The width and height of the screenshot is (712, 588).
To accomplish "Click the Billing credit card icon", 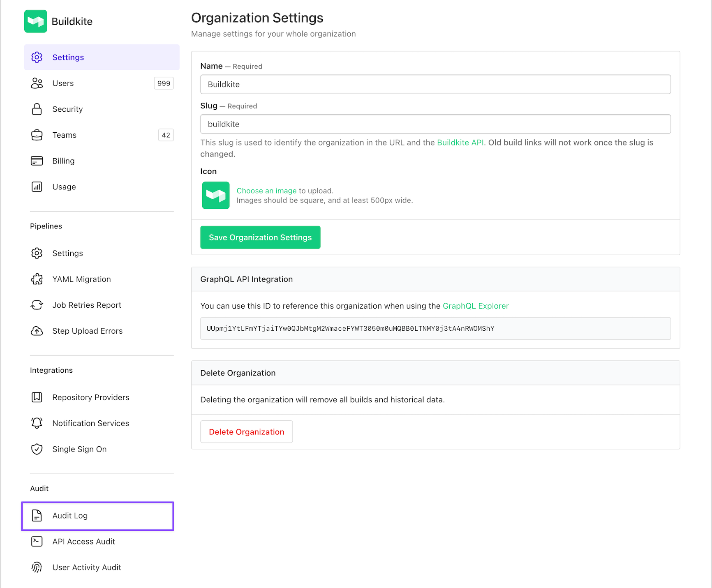I will [37, 161].
